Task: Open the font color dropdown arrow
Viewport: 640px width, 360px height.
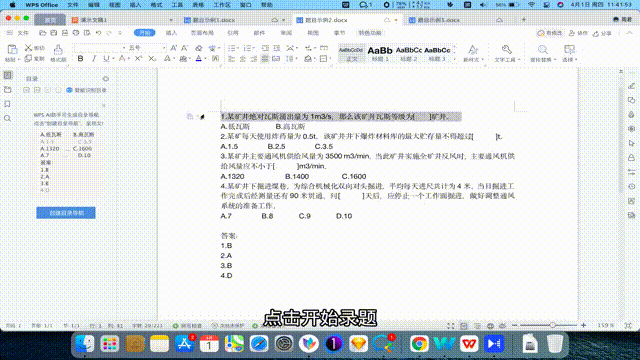Action: (205, 59)
